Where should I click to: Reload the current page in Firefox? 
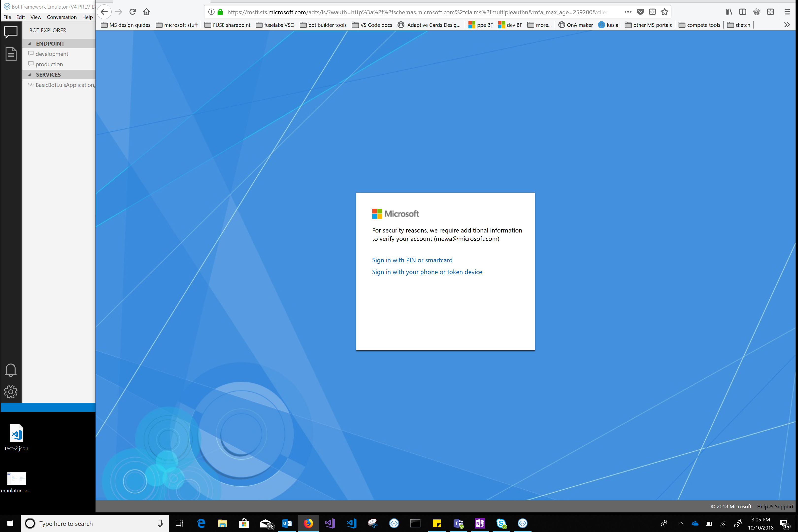click(132, 12)
